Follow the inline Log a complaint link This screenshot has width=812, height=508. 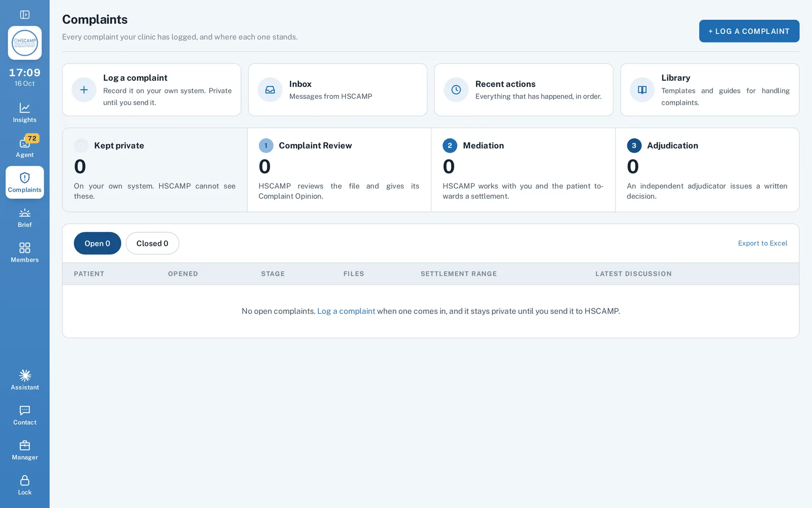coord(346,311)
